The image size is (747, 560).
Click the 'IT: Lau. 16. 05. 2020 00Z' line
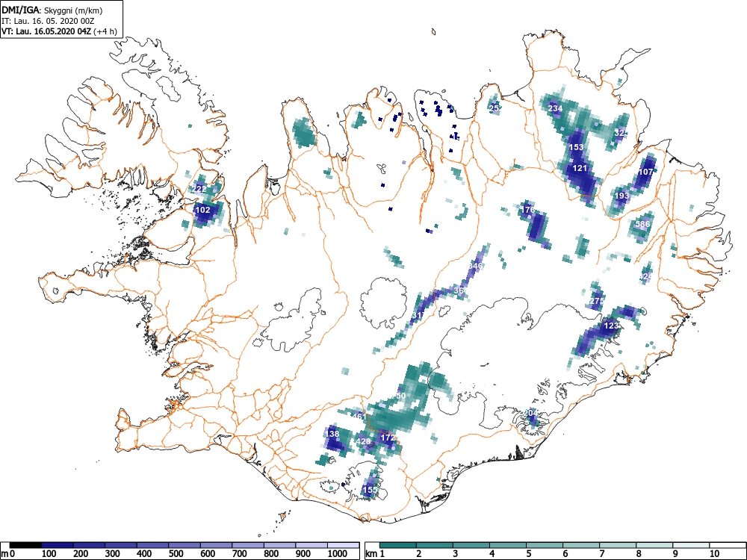[x=48, y=21]
